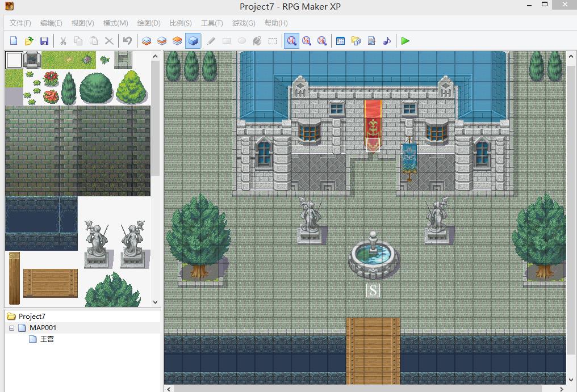This screenshot has height=392, width=577.
Task: Click the Save Project floppy icon
Action: (44, 41)
